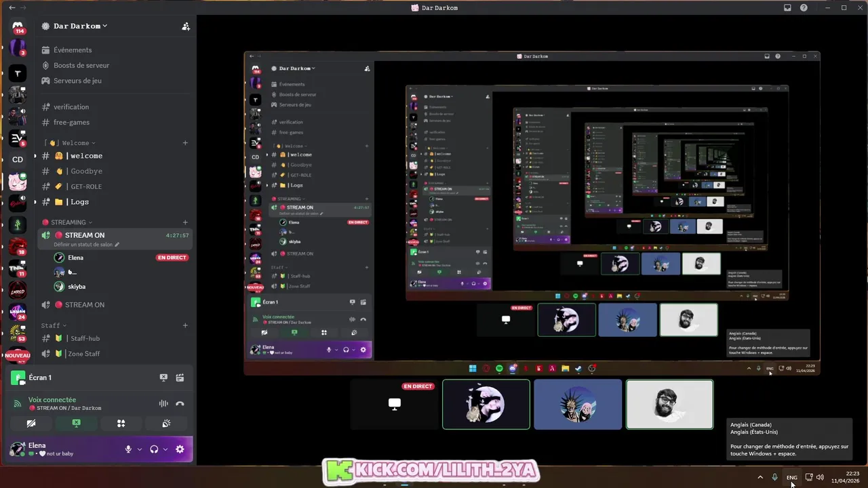Show hidden system tray icons chevron
The width and height of the screenshot is (868, 488).
(x=760, y=477)
